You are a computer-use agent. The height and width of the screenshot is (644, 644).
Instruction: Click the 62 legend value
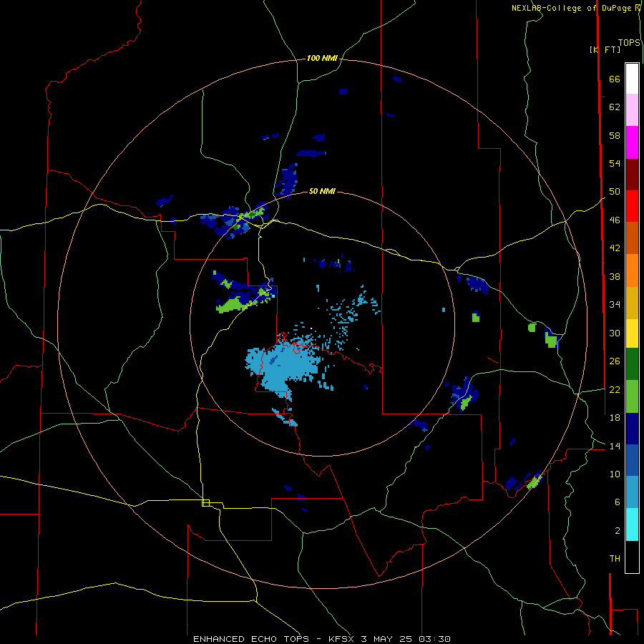615,107
